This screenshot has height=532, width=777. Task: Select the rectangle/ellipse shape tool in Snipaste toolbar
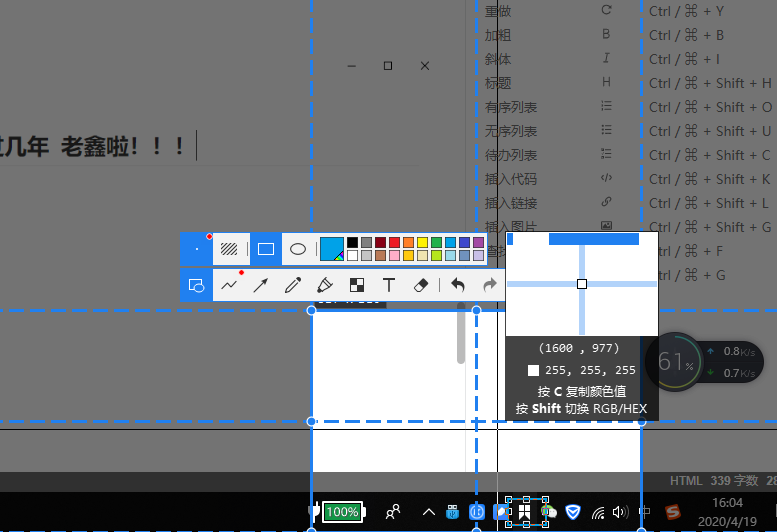pos(197,285)
